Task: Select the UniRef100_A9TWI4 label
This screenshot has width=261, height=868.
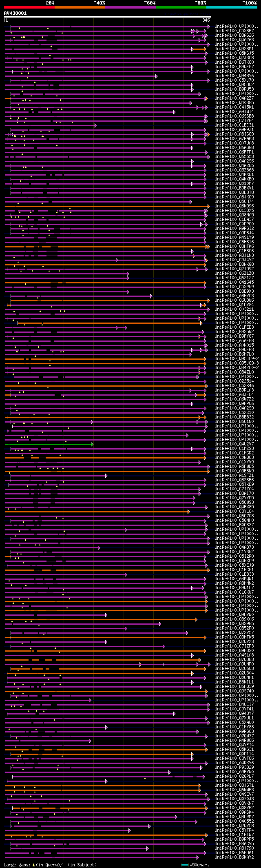Action: coord(234,111)
